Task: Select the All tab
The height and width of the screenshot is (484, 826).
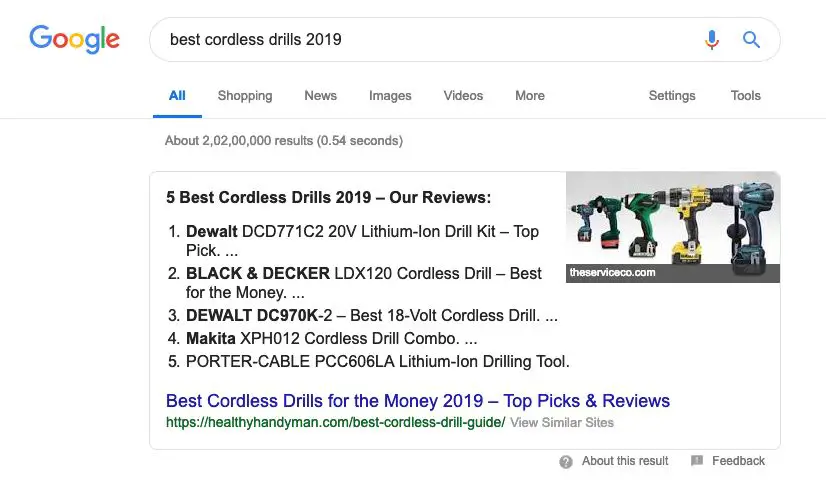Action: point(177,96)
